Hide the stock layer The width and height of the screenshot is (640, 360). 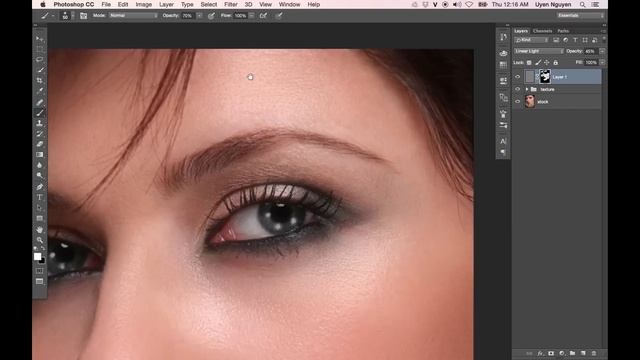tap(518, 101)
